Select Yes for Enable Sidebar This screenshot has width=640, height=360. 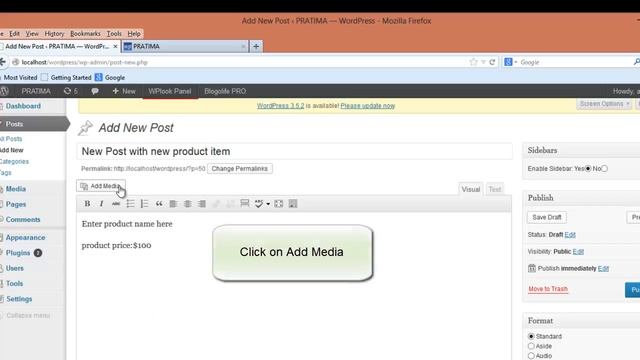tap(588, 169)
